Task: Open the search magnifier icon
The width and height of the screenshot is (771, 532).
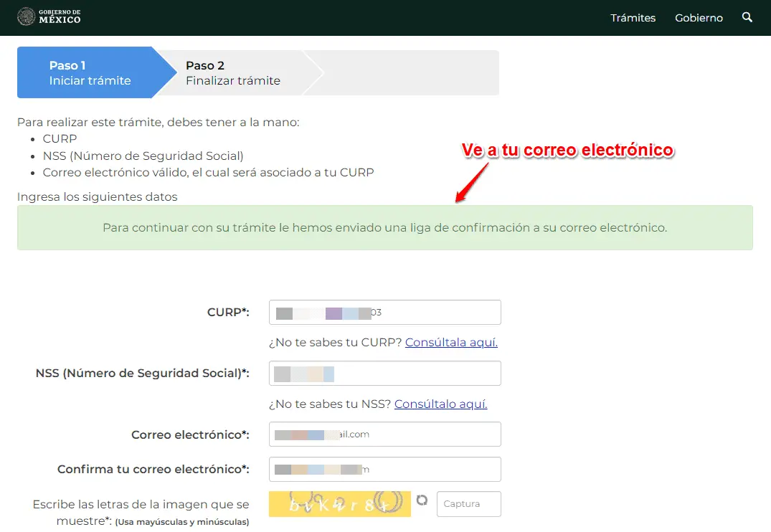Action: pyautogui.click(x=747, y=17)
